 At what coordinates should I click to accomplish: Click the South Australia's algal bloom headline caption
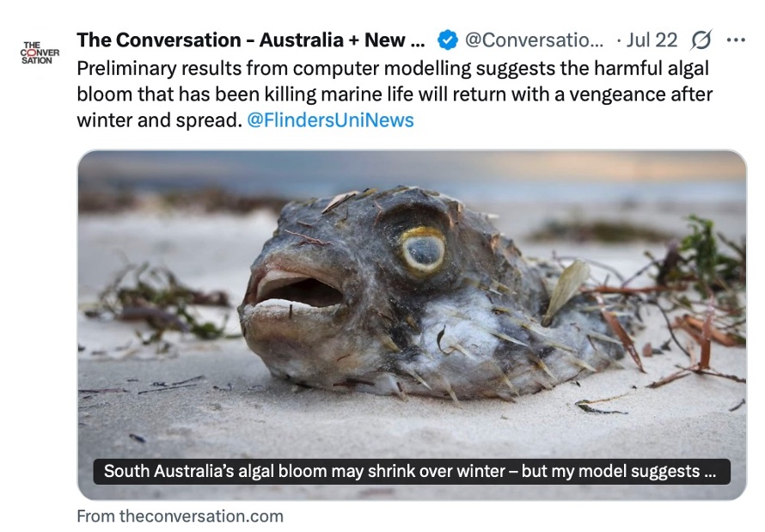[411, 472]
